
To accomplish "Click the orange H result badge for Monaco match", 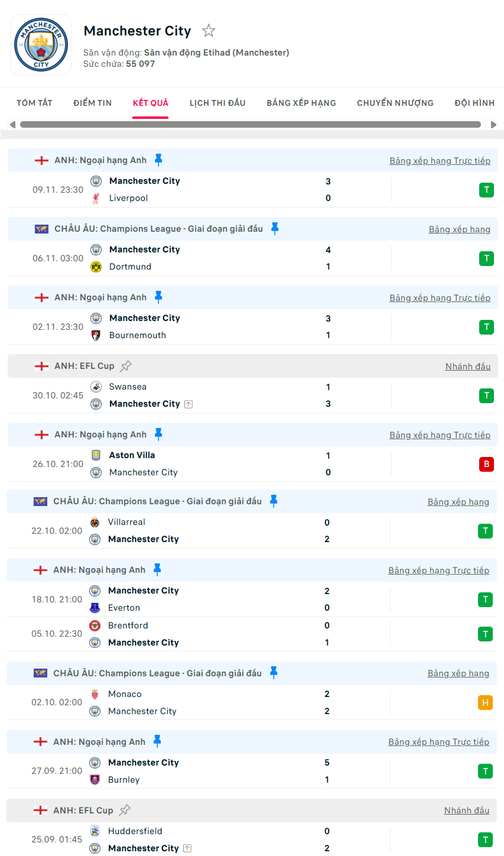I will tap(485, 703).
